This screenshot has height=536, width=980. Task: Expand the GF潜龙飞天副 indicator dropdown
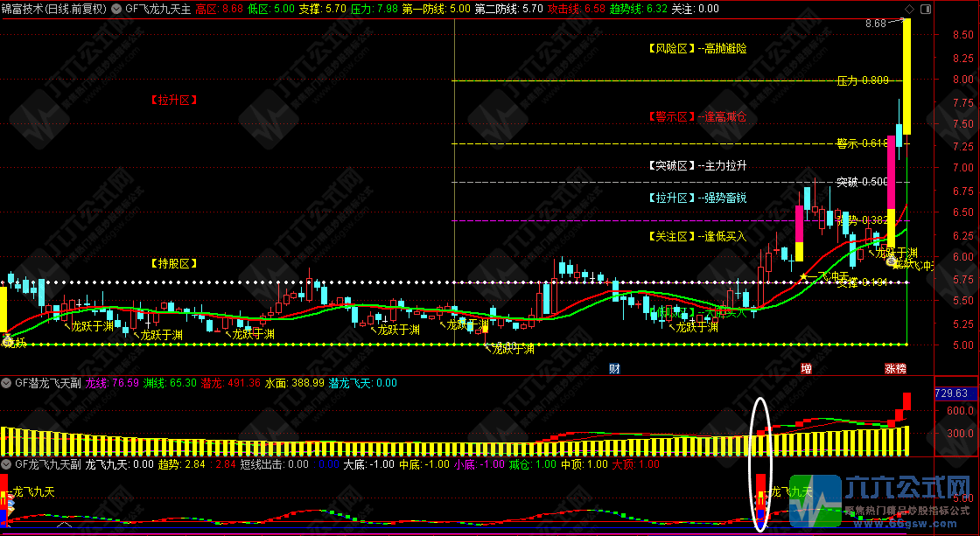tap(6, 383)
